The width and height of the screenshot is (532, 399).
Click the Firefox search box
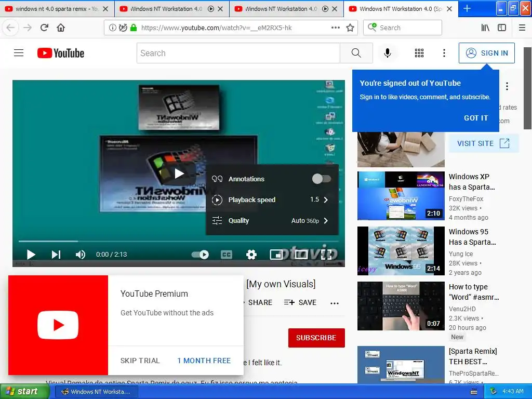[x=403, y=28]
